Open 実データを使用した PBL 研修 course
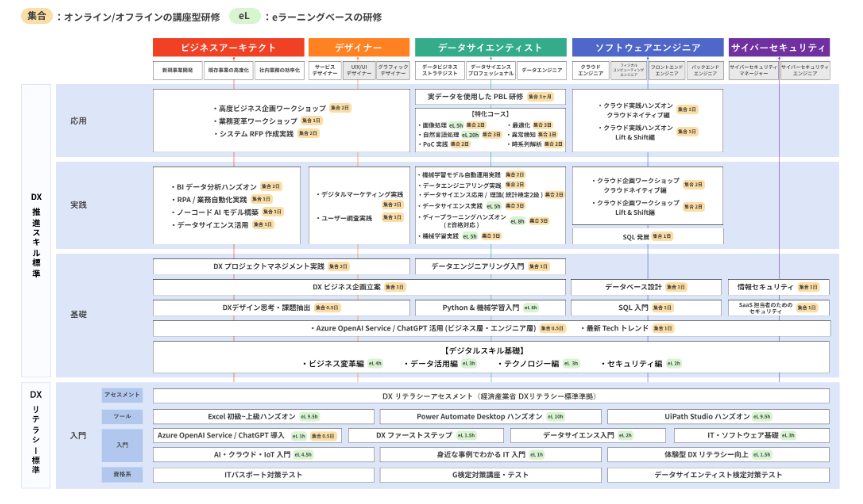This screenshot has width=863, height=504. [490, 97]
